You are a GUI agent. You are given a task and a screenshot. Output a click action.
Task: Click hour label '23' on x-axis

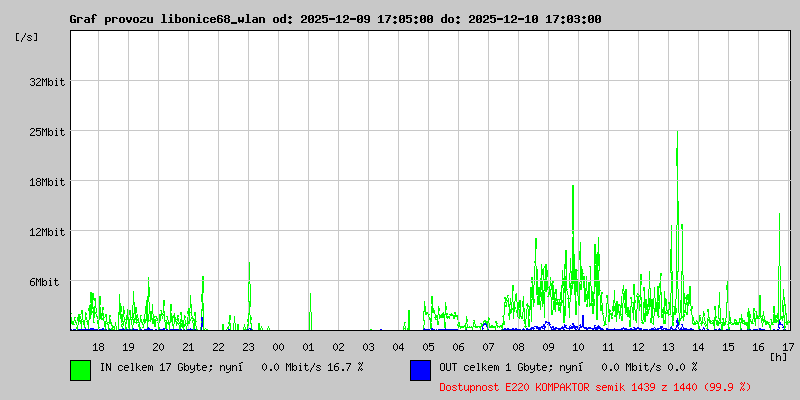[248, 347]
